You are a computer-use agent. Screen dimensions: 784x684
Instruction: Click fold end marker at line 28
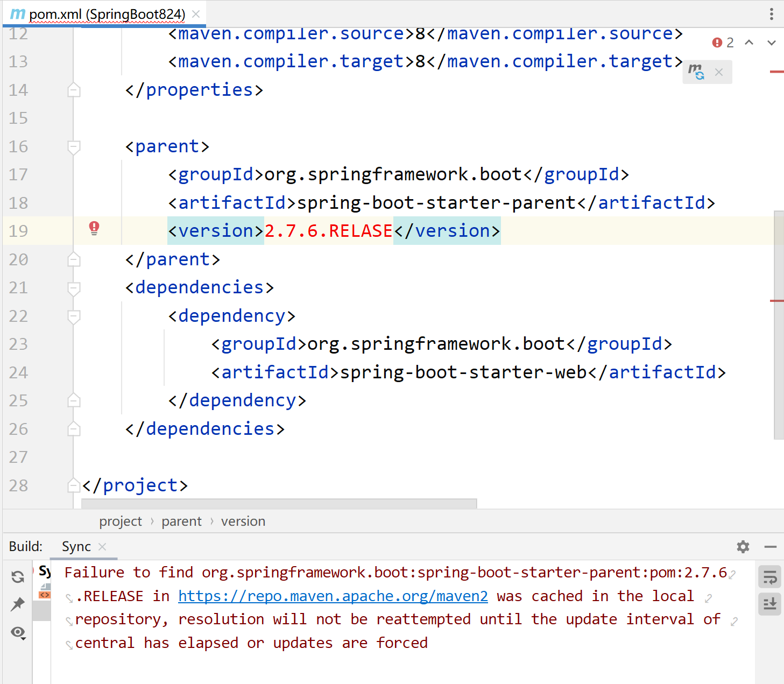tap(74, 485)
